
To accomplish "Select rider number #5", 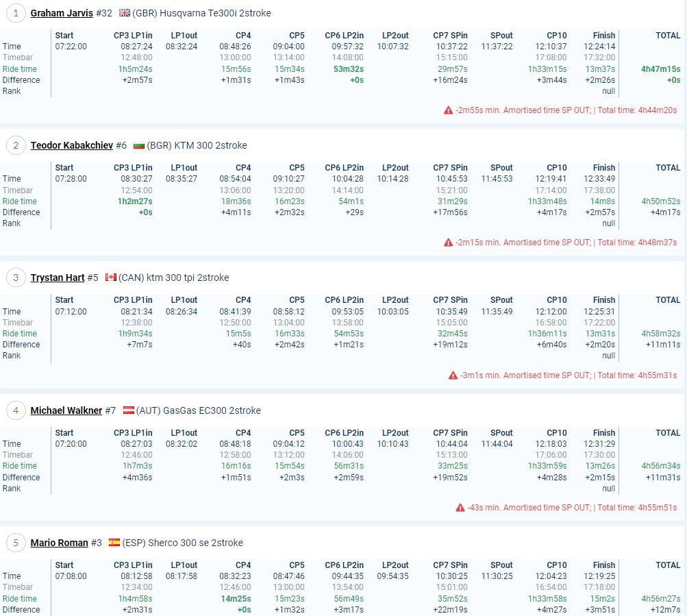I will point(93,278).
